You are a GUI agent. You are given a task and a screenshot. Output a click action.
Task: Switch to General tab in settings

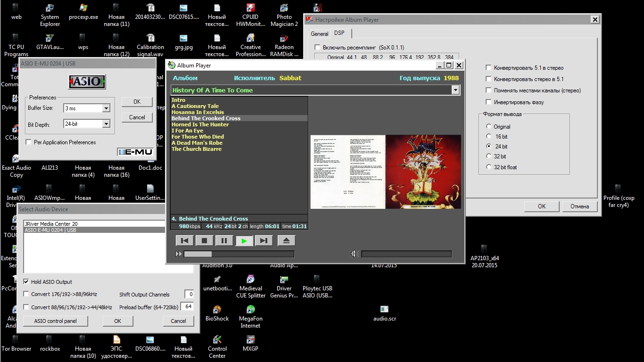coord(319,34)
